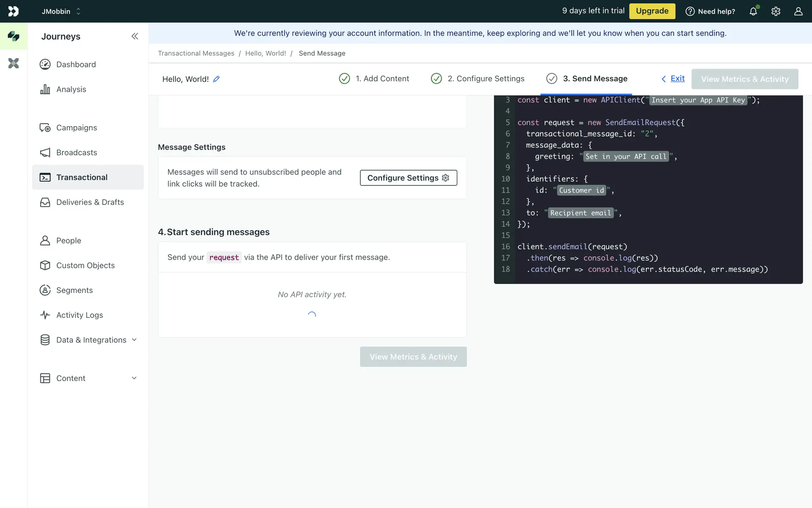Click the Exit link
812x508 pixels.
point(677,78)
